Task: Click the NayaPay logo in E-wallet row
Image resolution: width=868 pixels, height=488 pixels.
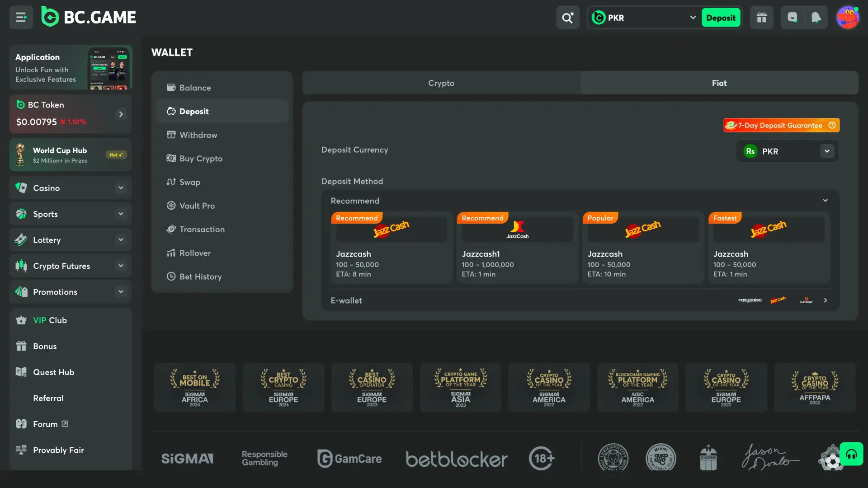Action: [x=807, y=300]
